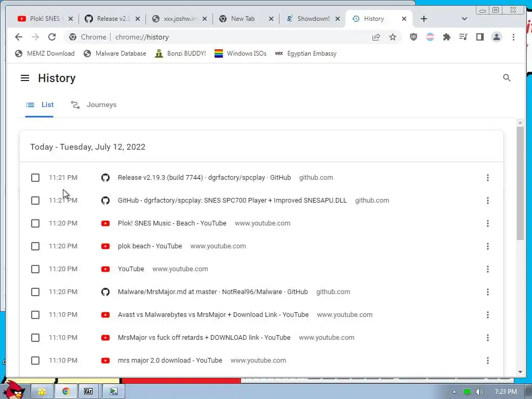The height and width of the screenshot is (399, 532).
Task: Open the Bonzi BUDDY! bookmark
Action: tap(180, 54)
